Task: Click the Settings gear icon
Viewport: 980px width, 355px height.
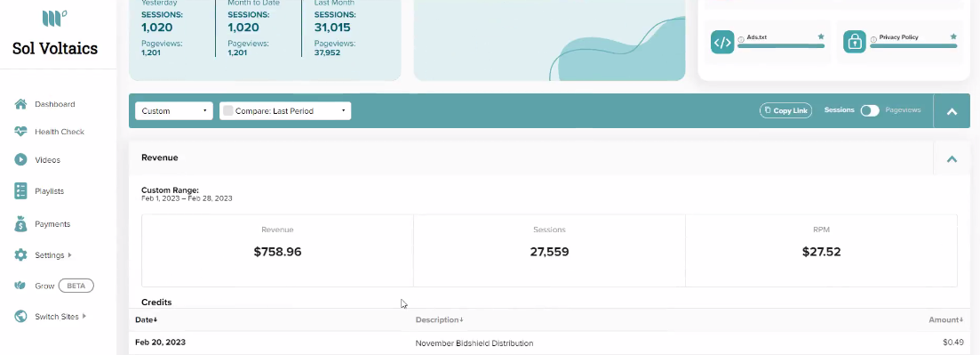Action: pos(20,254)
